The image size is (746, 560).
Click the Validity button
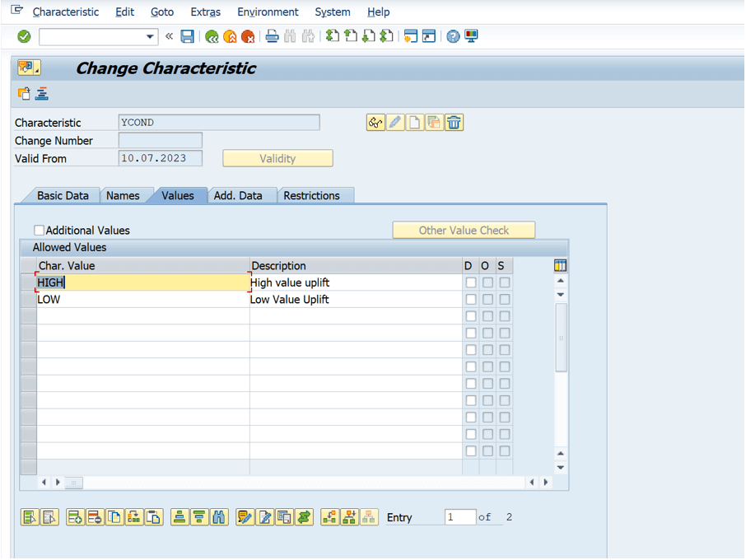277,158
